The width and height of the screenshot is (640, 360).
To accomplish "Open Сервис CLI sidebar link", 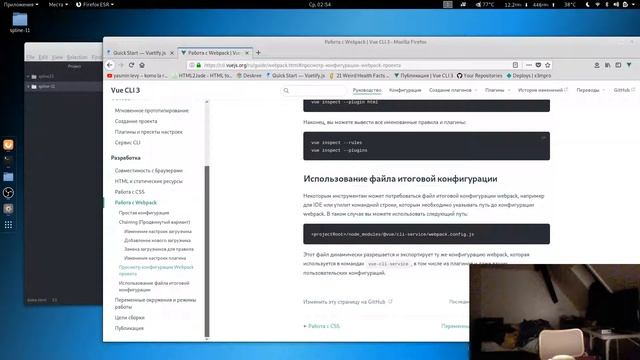I will tap(127, 142).
